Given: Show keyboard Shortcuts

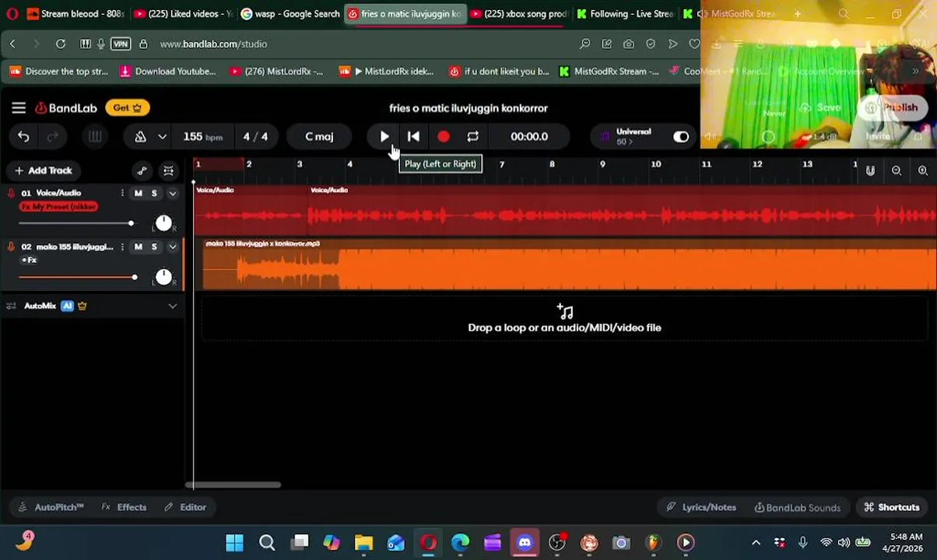Looking at the screenshot, I should tap(892, 508).
